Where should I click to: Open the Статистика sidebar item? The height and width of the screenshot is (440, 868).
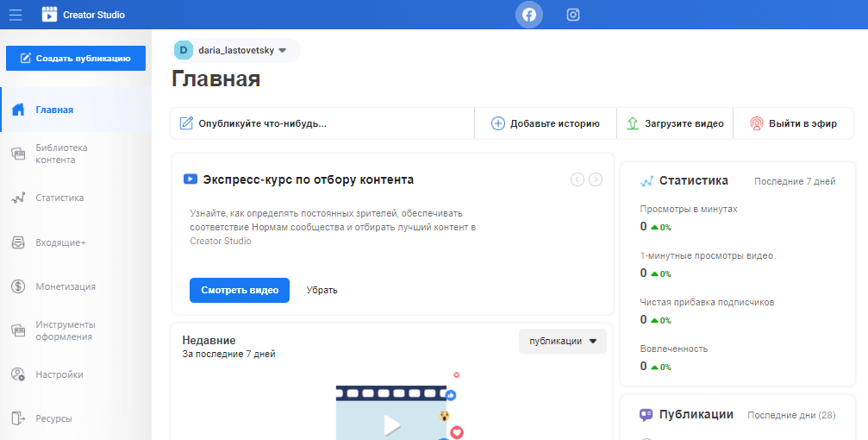(x=76, y=198)
